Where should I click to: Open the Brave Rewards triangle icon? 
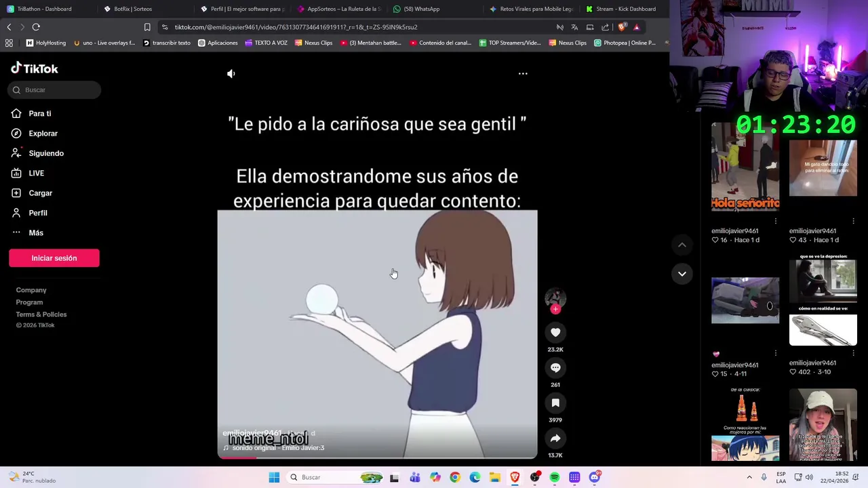(x=636, y=27)
